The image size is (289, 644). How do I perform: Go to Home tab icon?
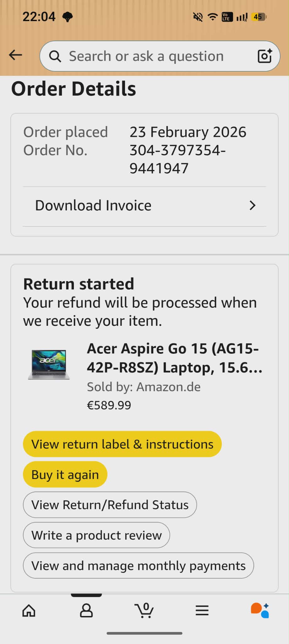point(29,611)
